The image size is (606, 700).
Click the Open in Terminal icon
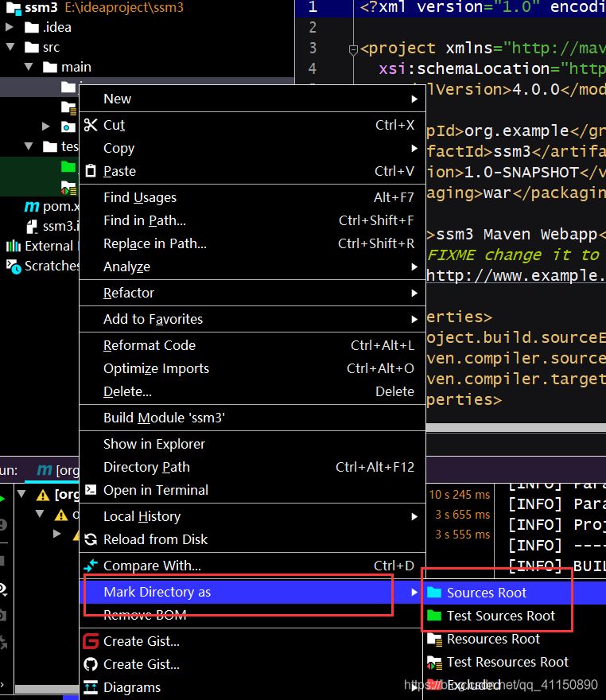[91, 490]
